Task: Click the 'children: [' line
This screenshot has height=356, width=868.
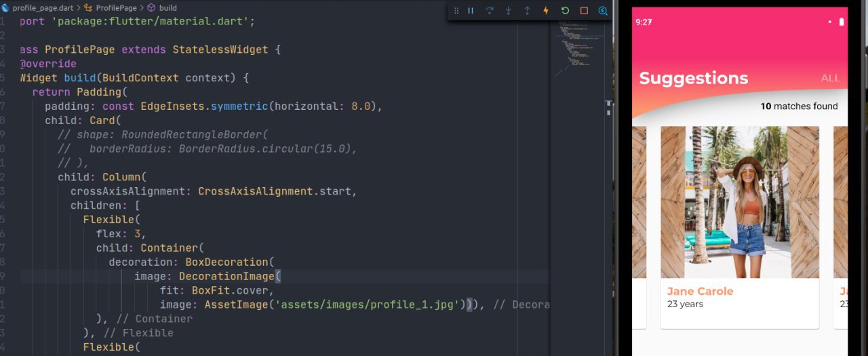Action: tap(105, 205)
